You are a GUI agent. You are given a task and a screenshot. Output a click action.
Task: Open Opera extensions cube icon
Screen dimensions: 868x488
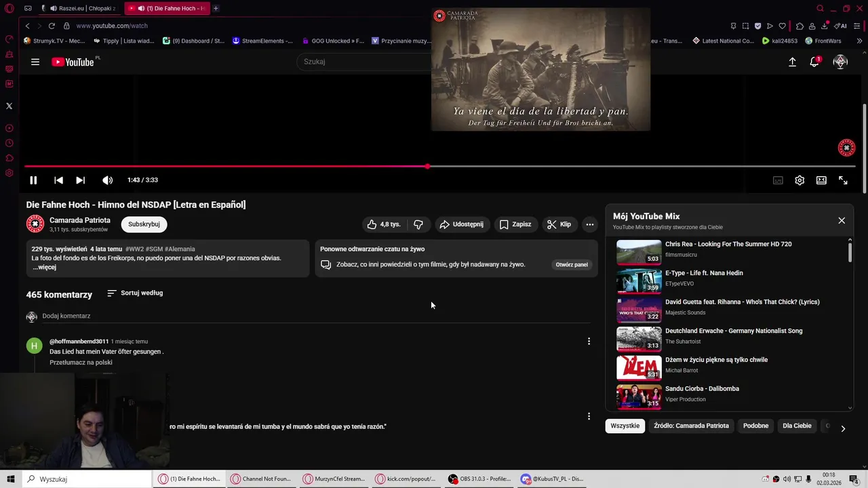tap(800, 26)
